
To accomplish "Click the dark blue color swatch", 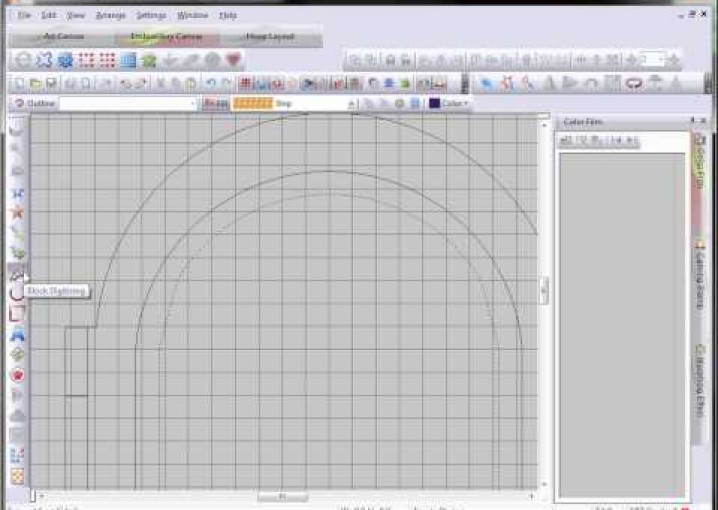I will tap(434, 103).
